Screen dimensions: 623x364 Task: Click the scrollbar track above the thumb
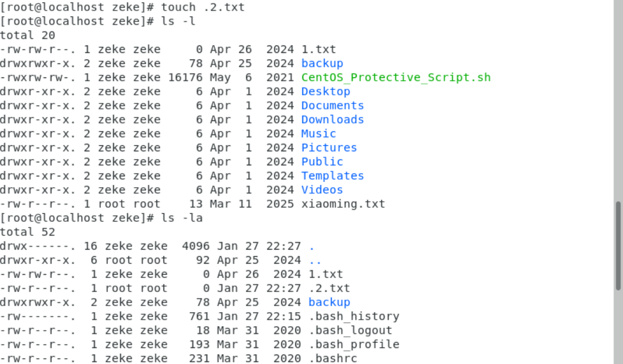coord(618,100)
